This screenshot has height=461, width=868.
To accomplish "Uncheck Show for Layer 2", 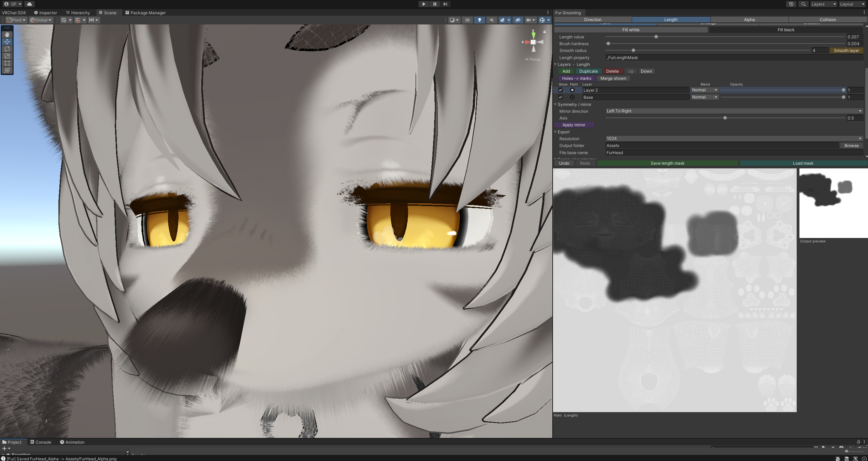I will pos(560,90).
